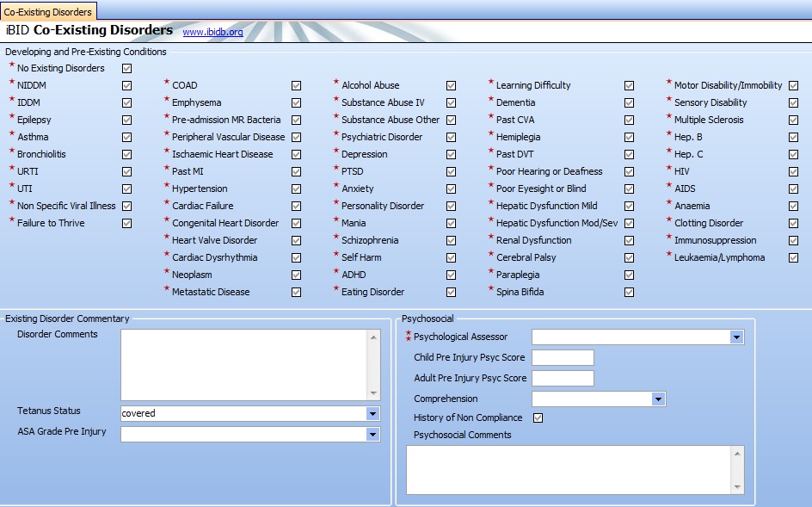Check the Asthma checkbox
This screenshot has height=507, width=812.
127,137
